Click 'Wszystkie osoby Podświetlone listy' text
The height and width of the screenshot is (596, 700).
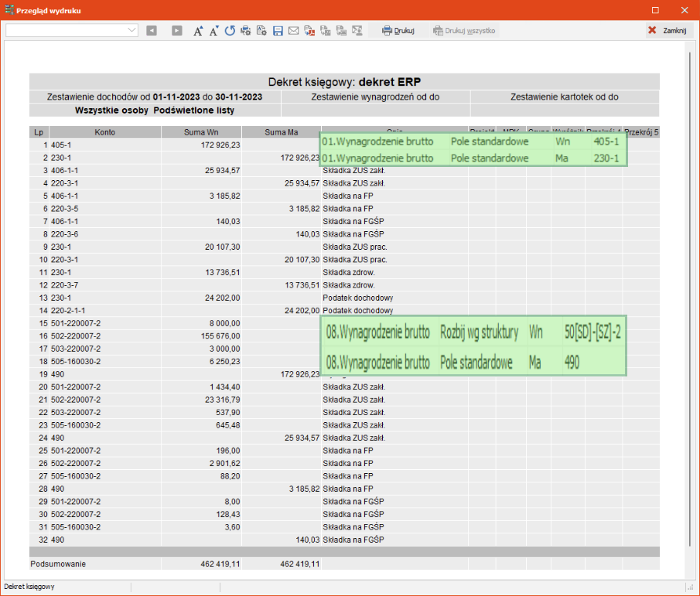click(x=155, y=111)
